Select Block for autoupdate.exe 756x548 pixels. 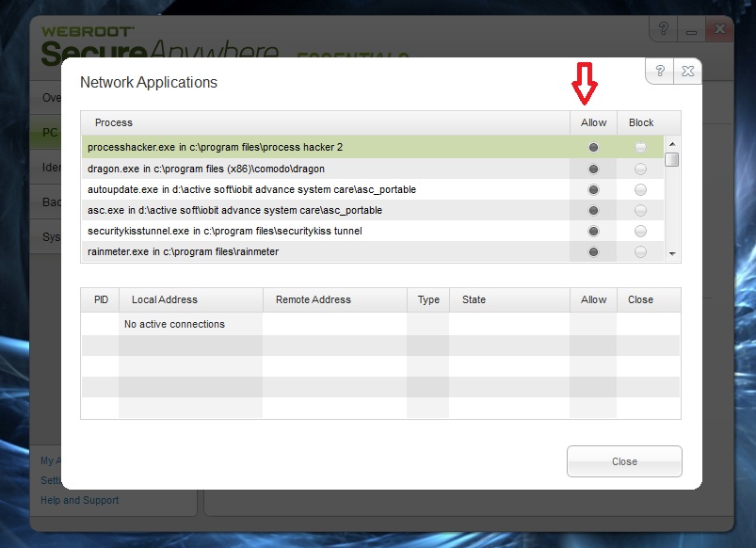coord(640,189)
